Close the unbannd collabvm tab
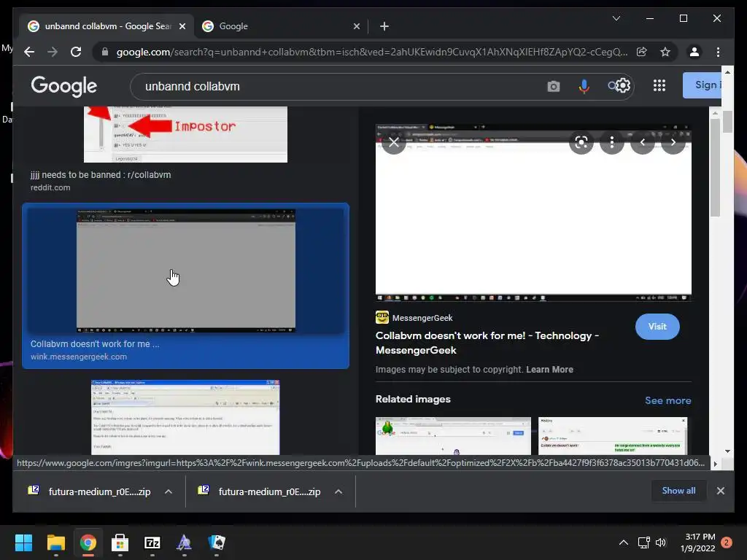 [182, 26]
